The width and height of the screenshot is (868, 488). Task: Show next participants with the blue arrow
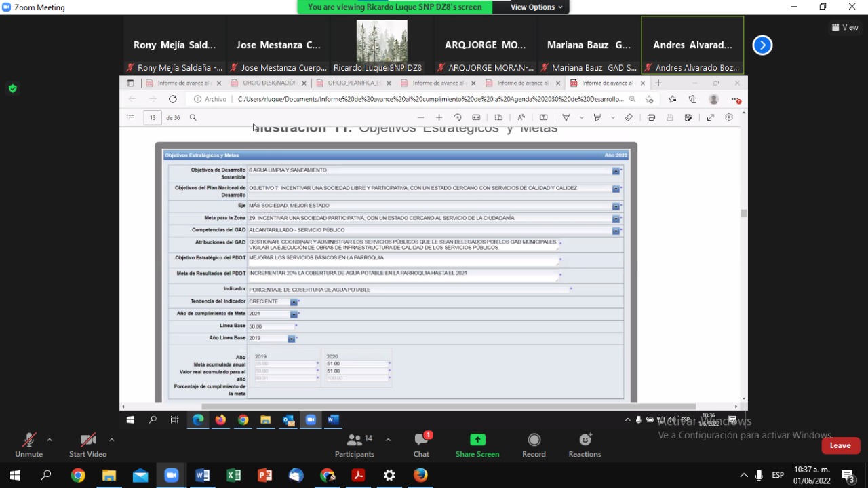point(762,45)
